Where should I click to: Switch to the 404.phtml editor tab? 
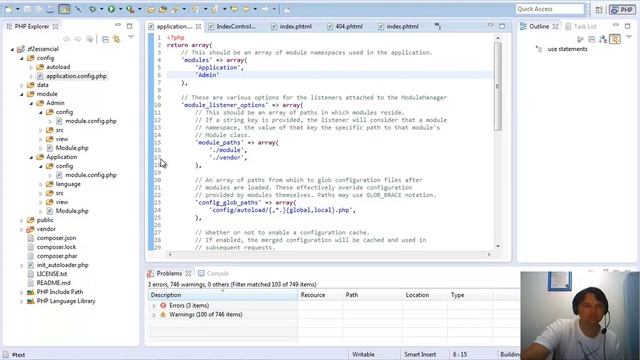tap(345, 26)
